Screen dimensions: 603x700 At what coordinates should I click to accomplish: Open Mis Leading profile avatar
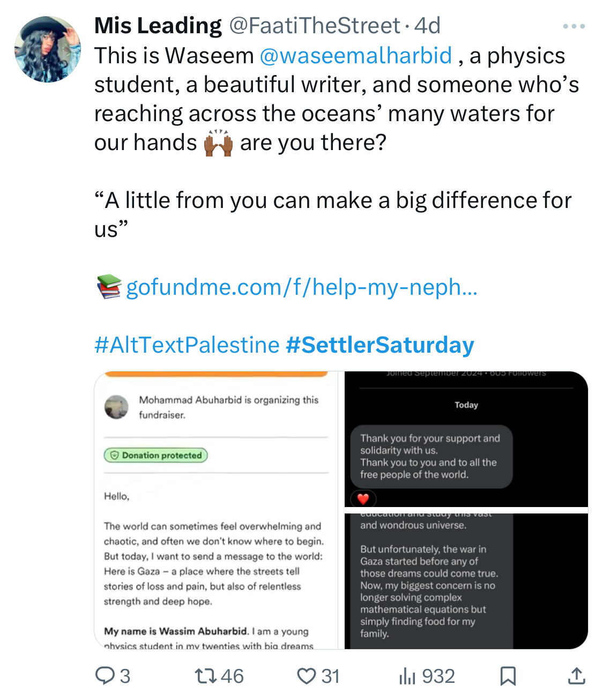(48, 49)
